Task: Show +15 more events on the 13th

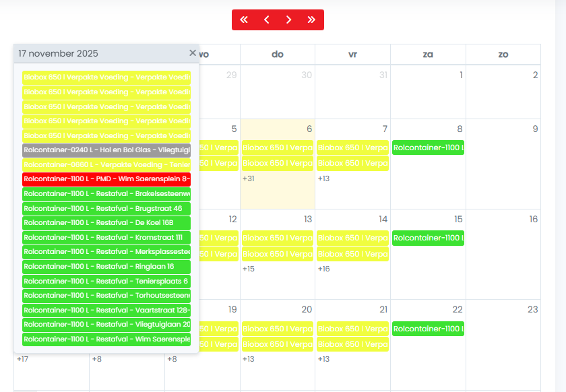Action: point(249,269)
